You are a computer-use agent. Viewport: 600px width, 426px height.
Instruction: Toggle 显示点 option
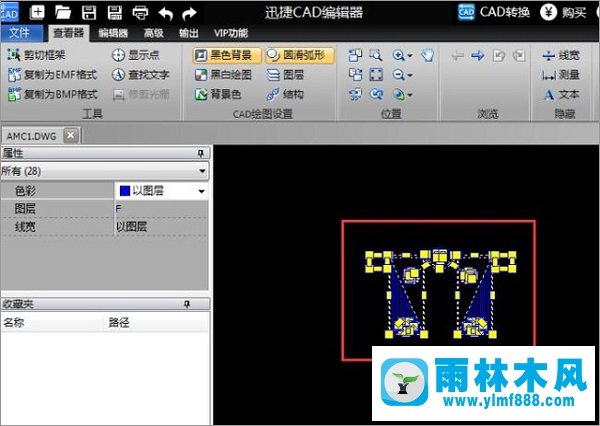tap(136, 55)
